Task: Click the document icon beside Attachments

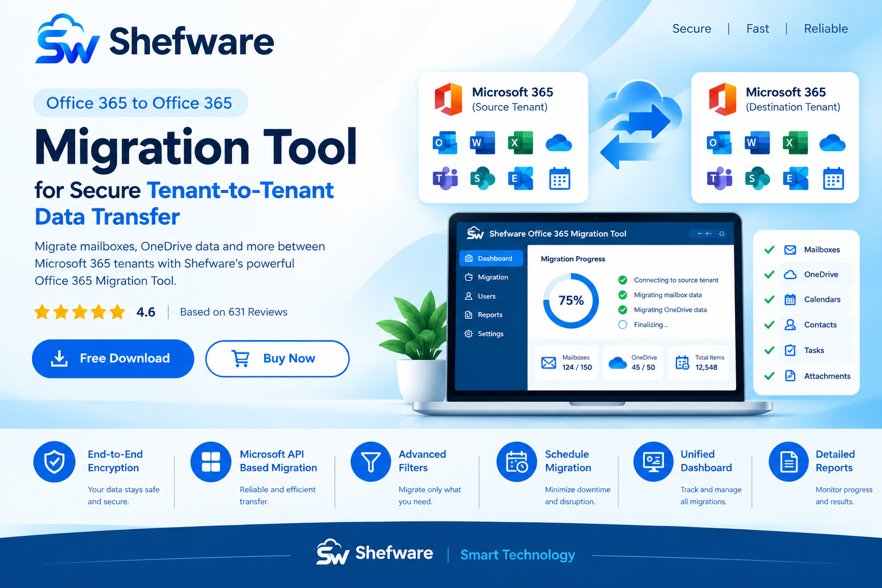Action: [790, 376]
